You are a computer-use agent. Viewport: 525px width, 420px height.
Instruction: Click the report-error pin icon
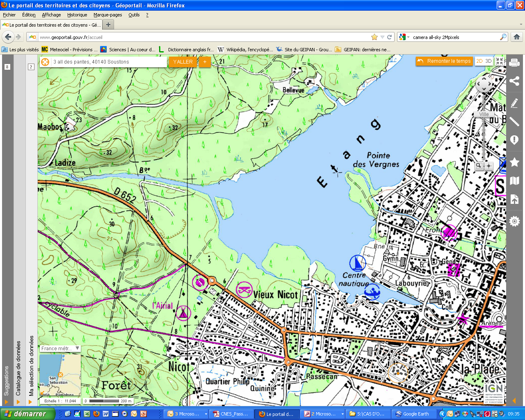[x=514, y=140]
